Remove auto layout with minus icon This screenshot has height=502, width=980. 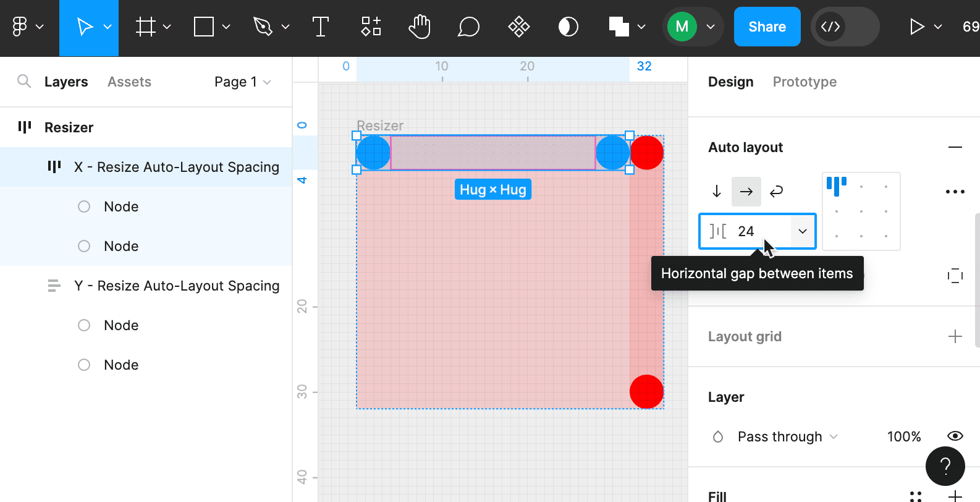click(955, 147)
